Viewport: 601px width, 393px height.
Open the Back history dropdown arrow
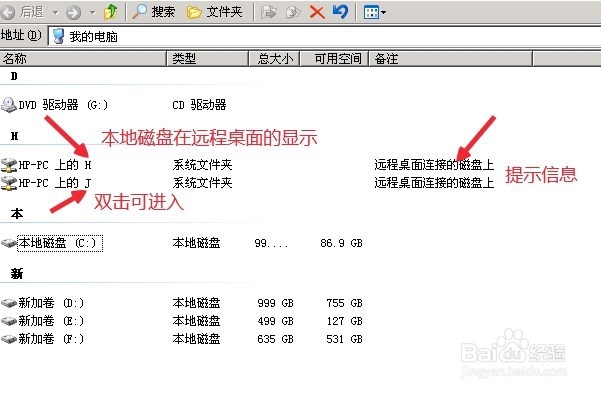pyautogui.click(x=56, y=13)
